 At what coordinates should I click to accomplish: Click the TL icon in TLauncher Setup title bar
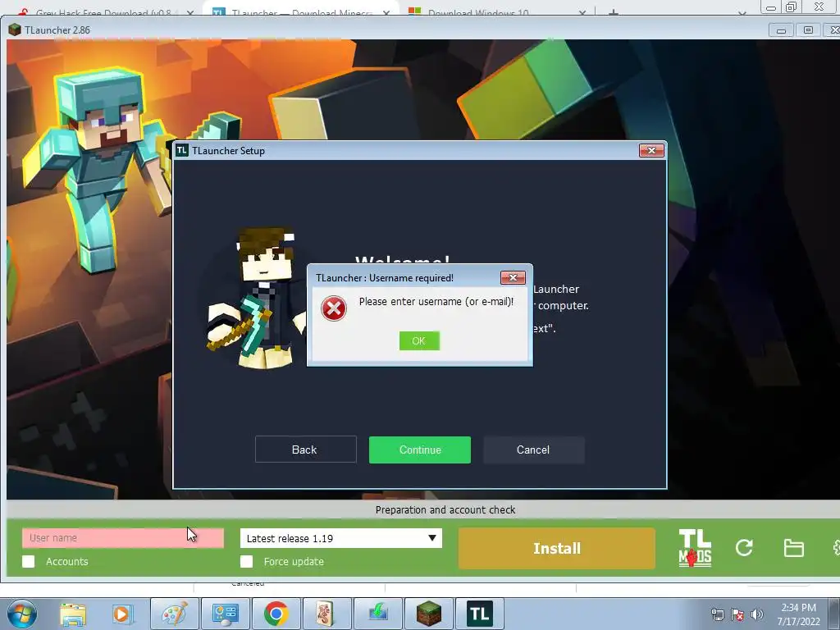tap(182, 151)
